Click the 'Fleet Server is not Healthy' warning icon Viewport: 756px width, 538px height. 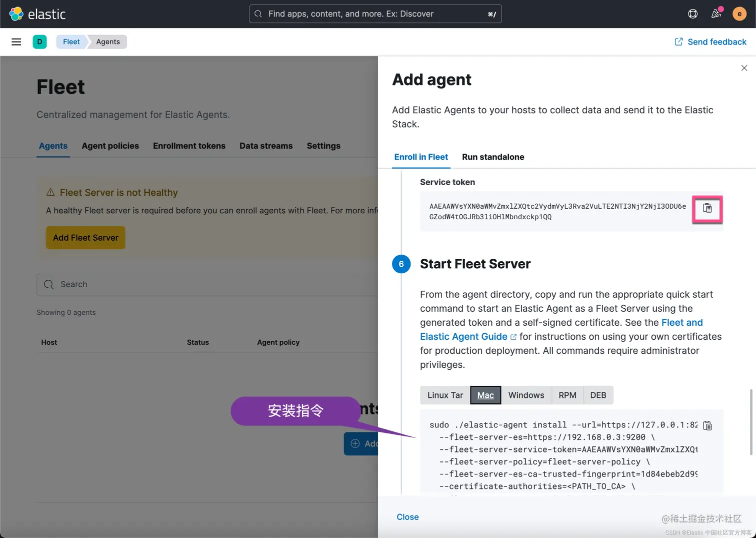click(50, 192)
